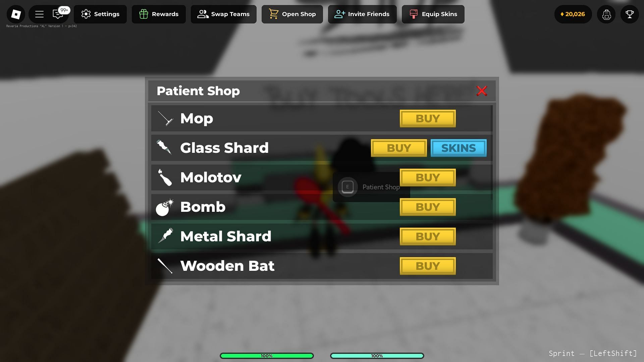
Task: Click the Molotov weapon icon
Action: click(165, 177)
